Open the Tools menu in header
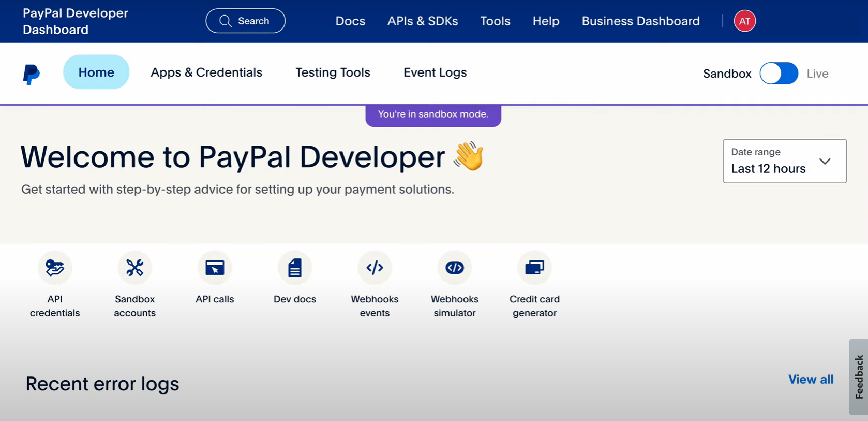Screen dimensions: 868x421 495,21
